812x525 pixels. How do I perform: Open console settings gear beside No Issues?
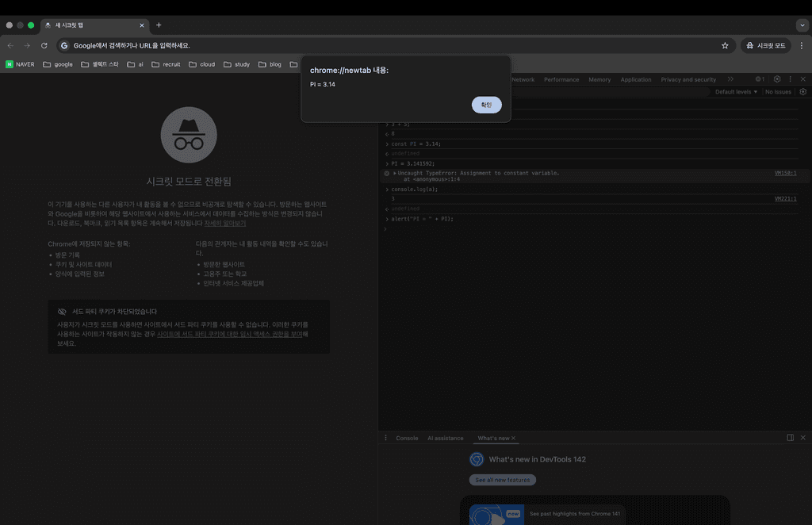click(x=802, y=92)
